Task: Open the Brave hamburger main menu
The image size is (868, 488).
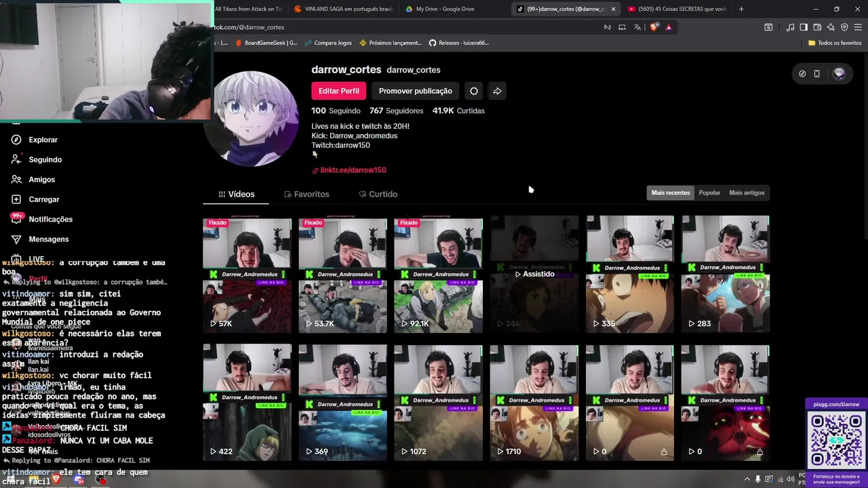Action: (858, 27)
